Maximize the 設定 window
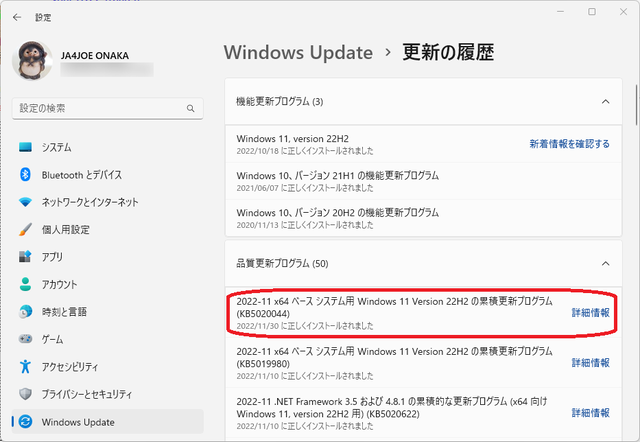The width and height of the screenshot is (640, 442). tap(592, 12)
